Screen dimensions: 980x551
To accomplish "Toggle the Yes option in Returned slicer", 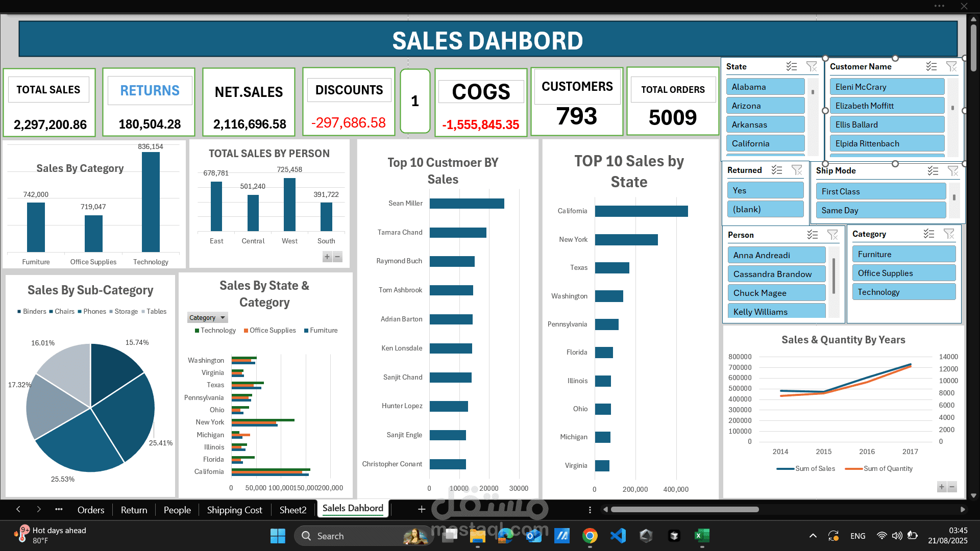I will coord(765,190).
